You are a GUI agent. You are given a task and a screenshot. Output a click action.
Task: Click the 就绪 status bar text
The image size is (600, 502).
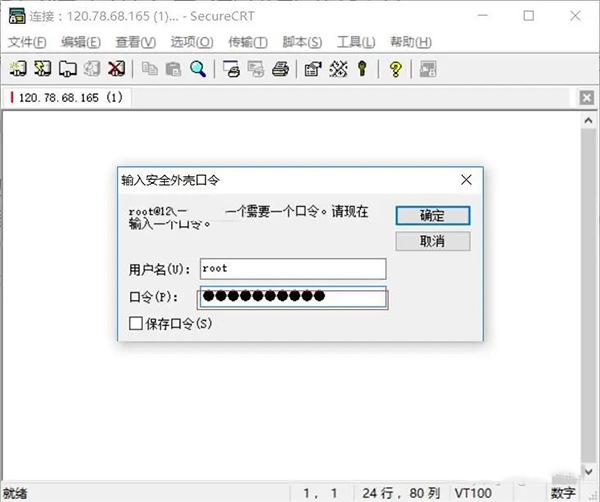tap(15, 493)
